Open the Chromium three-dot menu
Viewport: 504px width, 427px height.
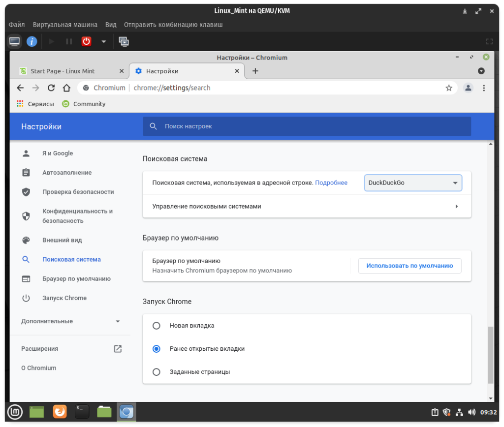coord(484,88)
